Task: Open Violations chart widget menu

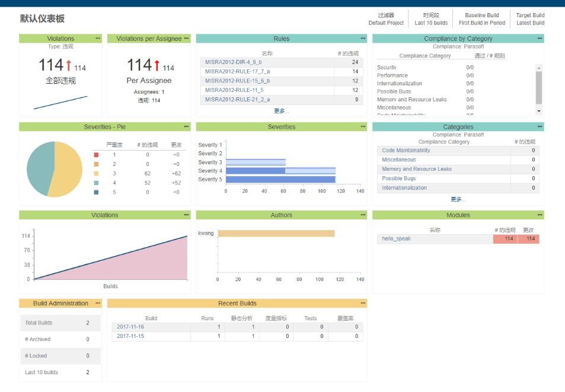Action: 186,215
